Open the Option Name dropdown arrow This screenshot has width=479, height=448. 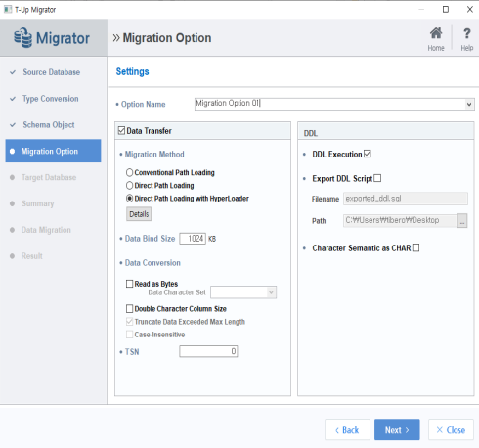[x=469, y=105]
